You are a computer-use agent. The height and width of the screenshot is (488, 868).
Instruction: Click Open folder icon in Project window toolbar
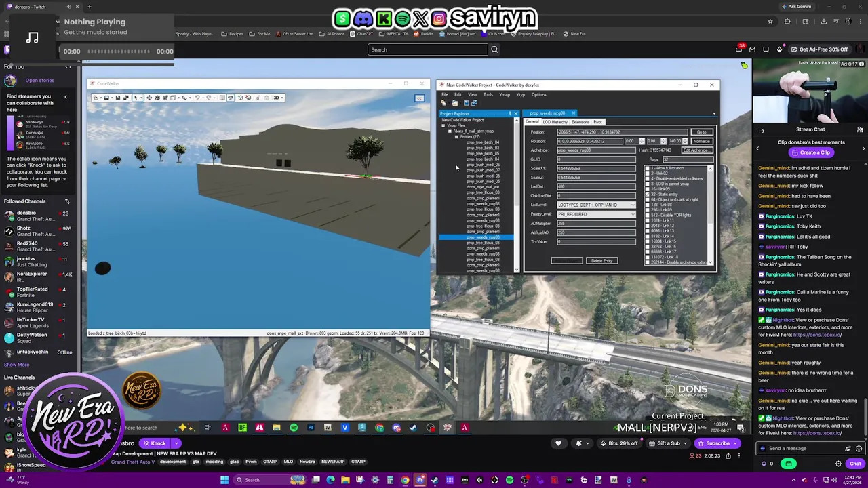pyautogui.click(x=455, y=103)
